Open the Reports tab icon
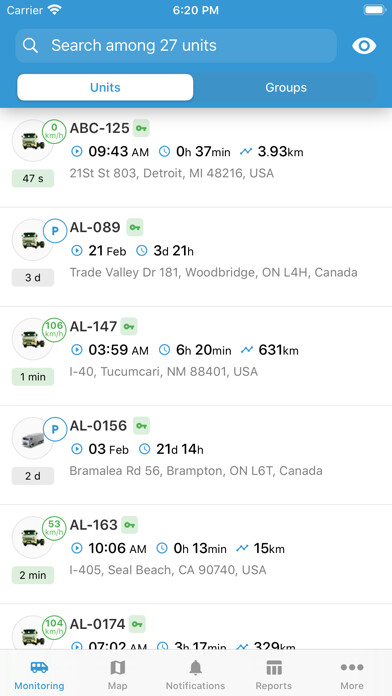 click(x=274, y=667)
